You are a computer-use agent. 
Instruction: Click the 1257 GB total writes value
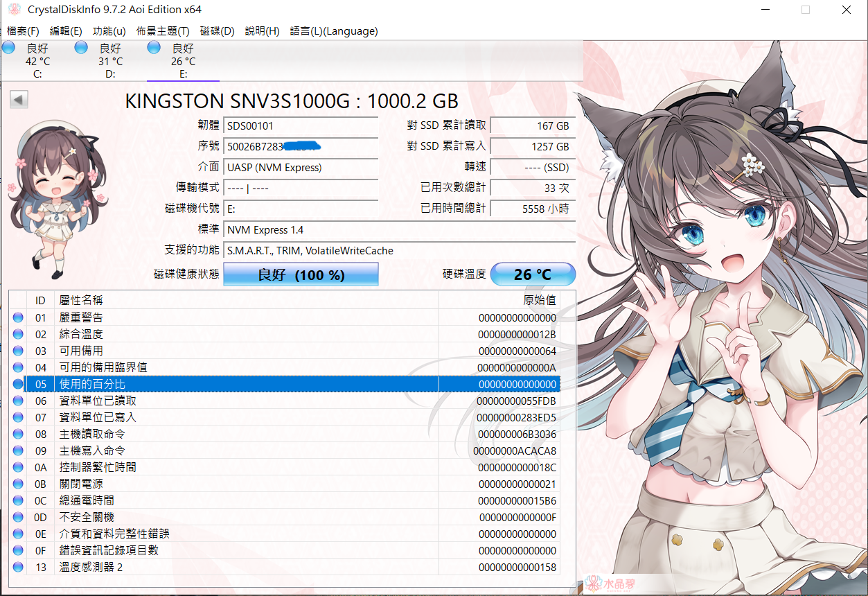pyautogui.click(x=533, y=147)
